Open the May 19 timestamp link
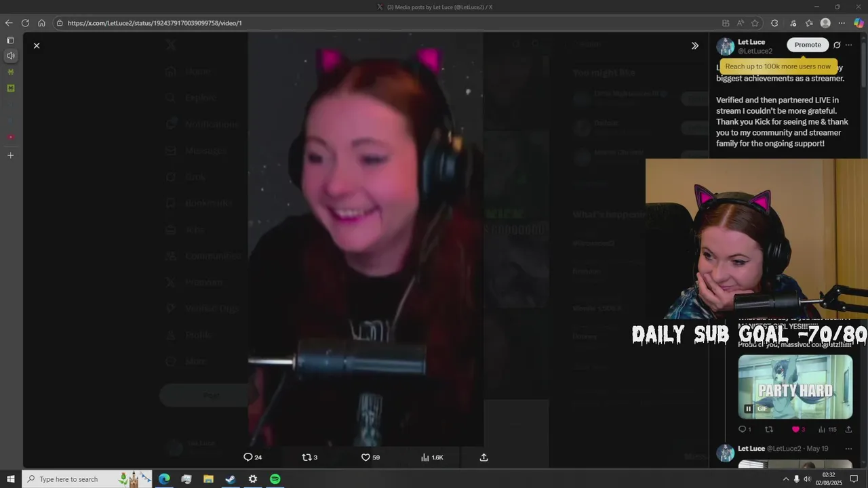The image size is (868, 488). 817,449
